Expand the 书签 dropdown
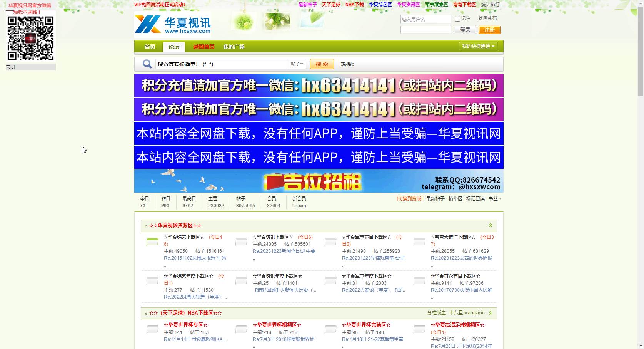The image size is (644, 349). pos(495,199)
